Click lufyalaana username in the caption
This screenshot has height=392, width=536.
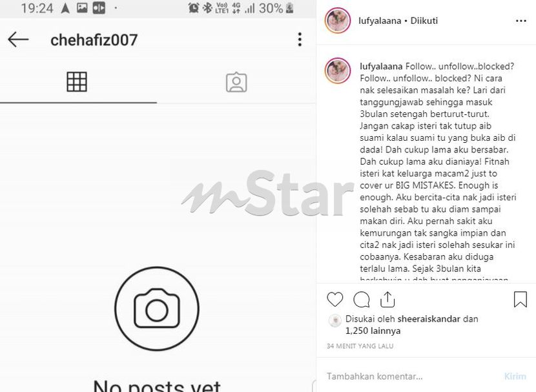pos(381,67)
